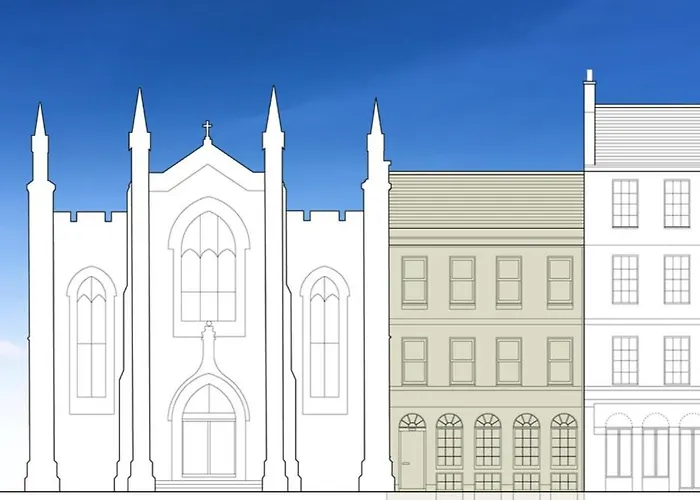Click the top-floor left window of the white right building
The width and height of the screenshot is (700, 500).
(x=625, y=203)
